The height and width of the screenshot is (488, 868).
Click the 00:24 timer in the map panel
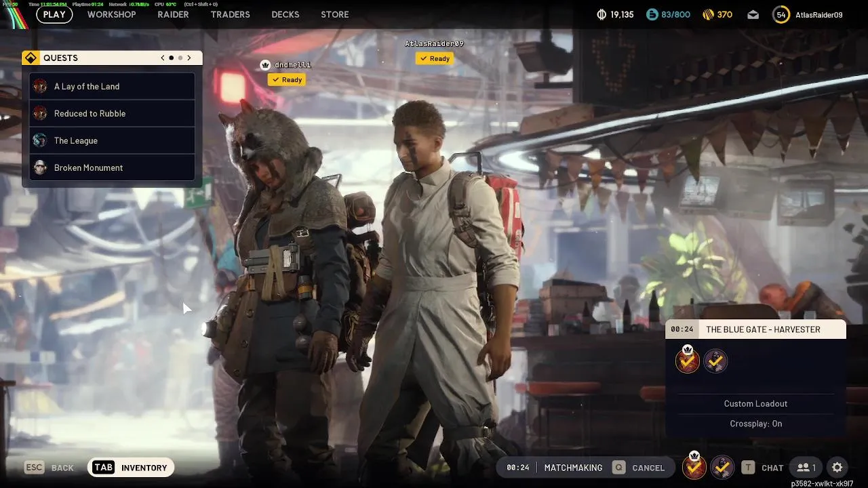click(x=682, y=329)
